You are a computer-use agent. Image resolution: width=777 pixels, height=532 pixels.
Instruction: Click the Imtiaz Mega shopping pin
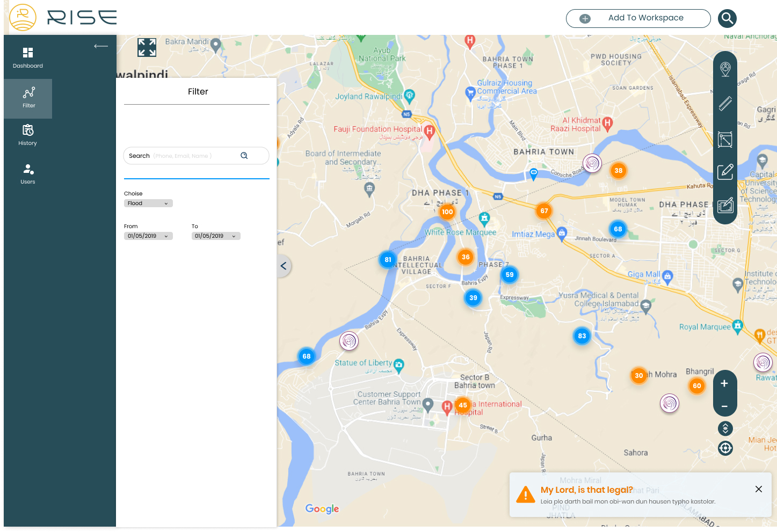click(562, 233)
